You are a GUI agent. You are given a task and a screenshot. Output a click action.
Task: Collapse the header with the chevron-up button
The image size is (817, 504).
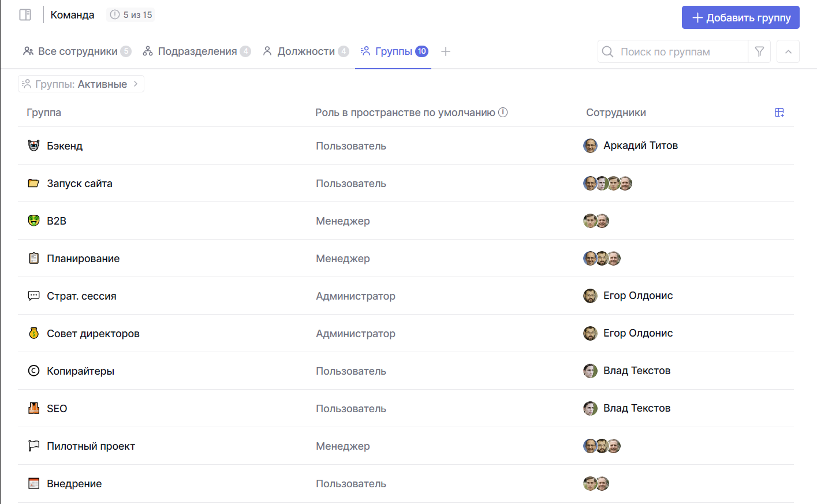[x=788, y=52]
